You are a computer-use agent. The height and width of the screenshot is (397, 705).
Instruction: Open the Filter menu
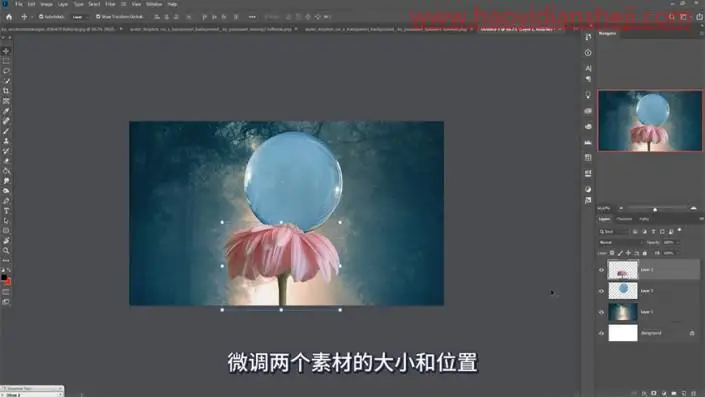tap(110, 4)
